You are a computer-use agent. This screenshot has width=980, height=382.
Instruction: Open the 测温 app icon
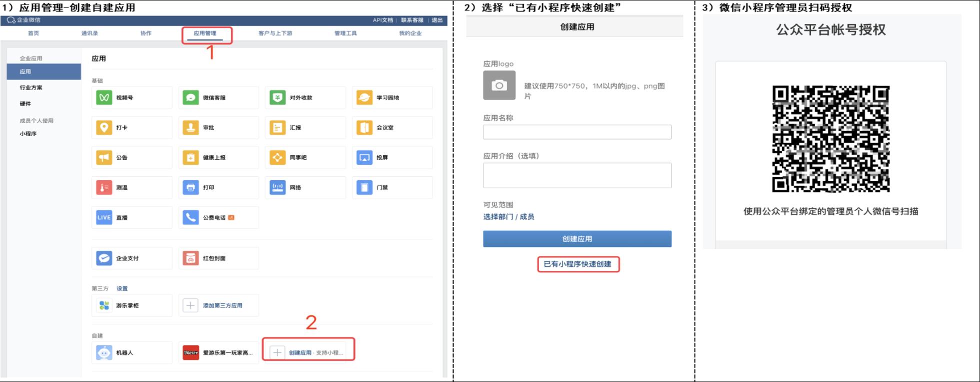[104, 187]
